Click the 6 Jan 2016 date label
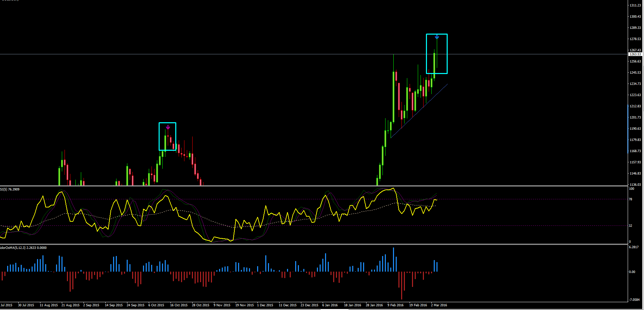Screen dimensions: 644x310 coord(330,305)
